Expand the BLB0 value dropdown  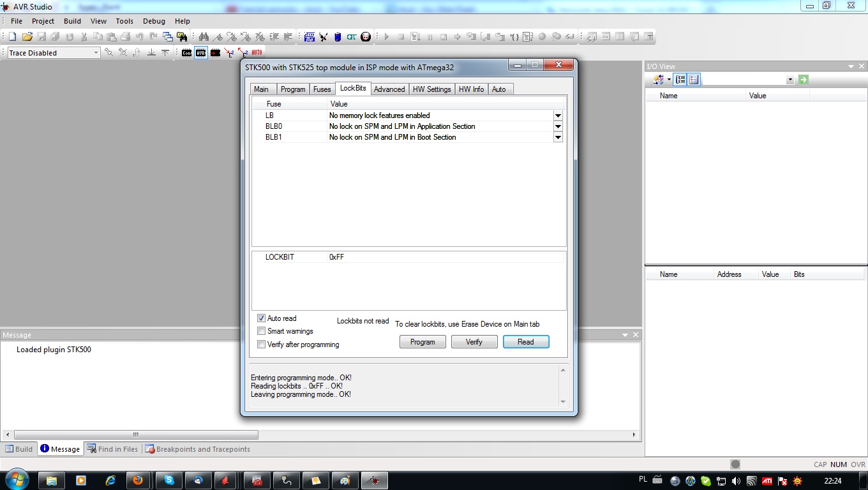tap(558, 126)
